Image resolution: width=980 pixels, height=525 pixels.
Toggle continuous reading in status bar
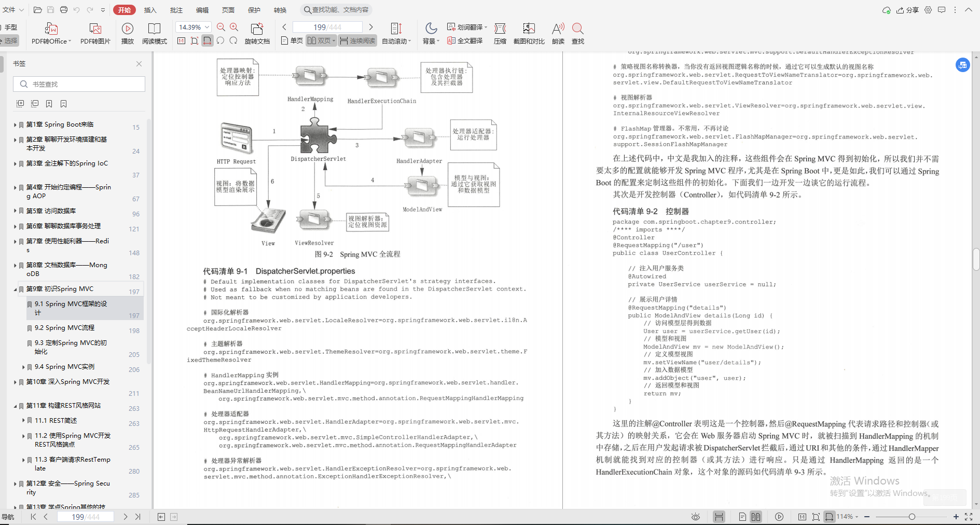pos(719,517)
